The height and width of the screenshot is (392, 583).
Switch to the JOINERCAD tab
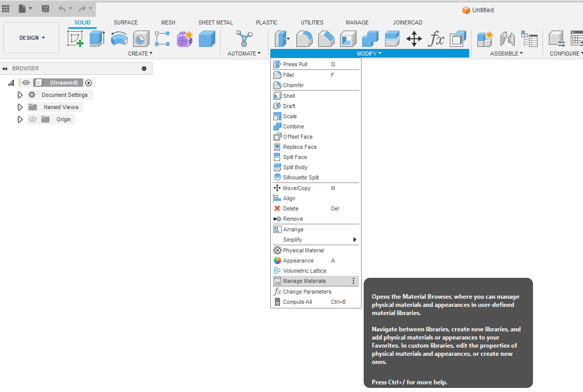pos(408,22)
